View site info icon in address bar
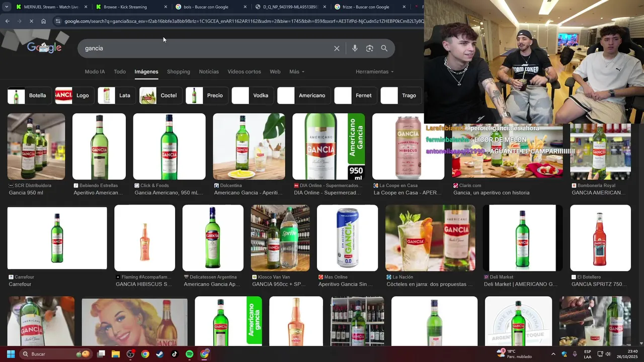 [x=58, y=21]
